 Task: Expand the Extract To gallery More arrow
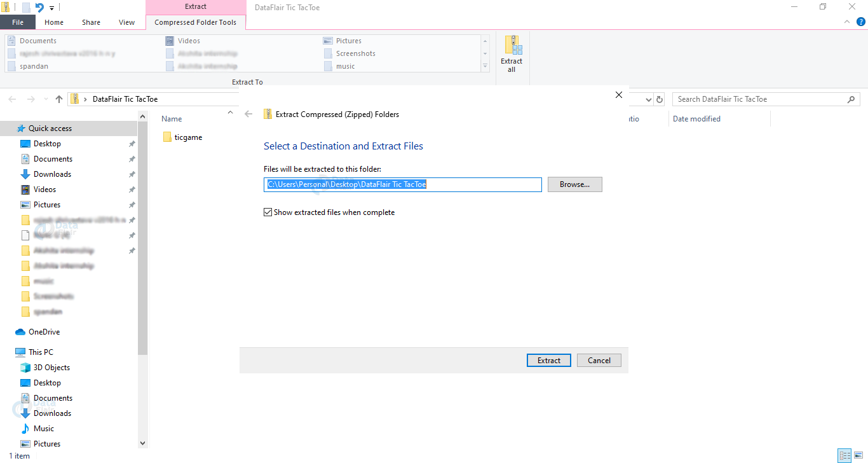[x=485, y=66]
